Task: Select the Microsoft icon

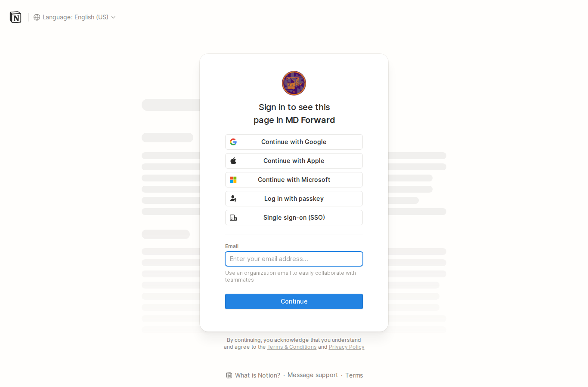Action: tap(233, 179)
